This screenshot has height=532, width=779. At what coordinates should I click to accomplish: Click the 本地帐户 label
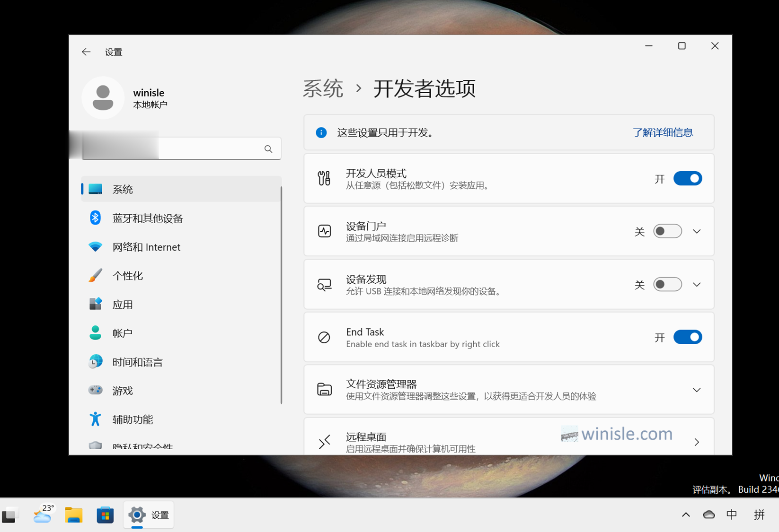tap(150, 105)
